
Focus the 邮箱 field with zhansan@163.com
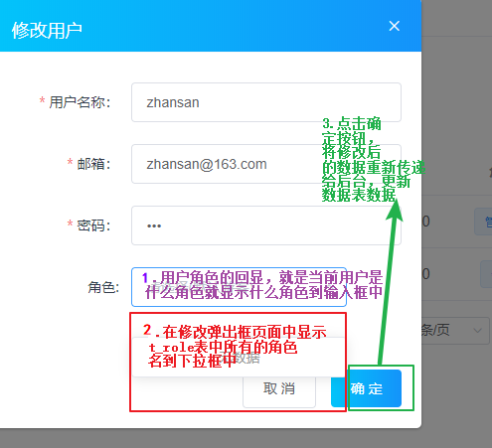pyautogui.click(x=266, y=164)
